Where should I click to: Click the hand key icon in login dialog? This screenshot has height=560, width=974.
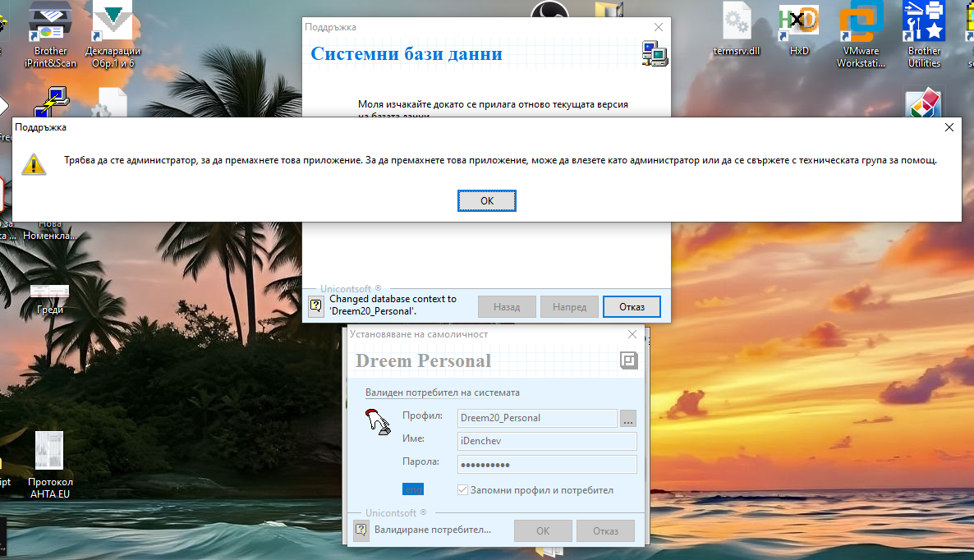(x=378, y=421)
